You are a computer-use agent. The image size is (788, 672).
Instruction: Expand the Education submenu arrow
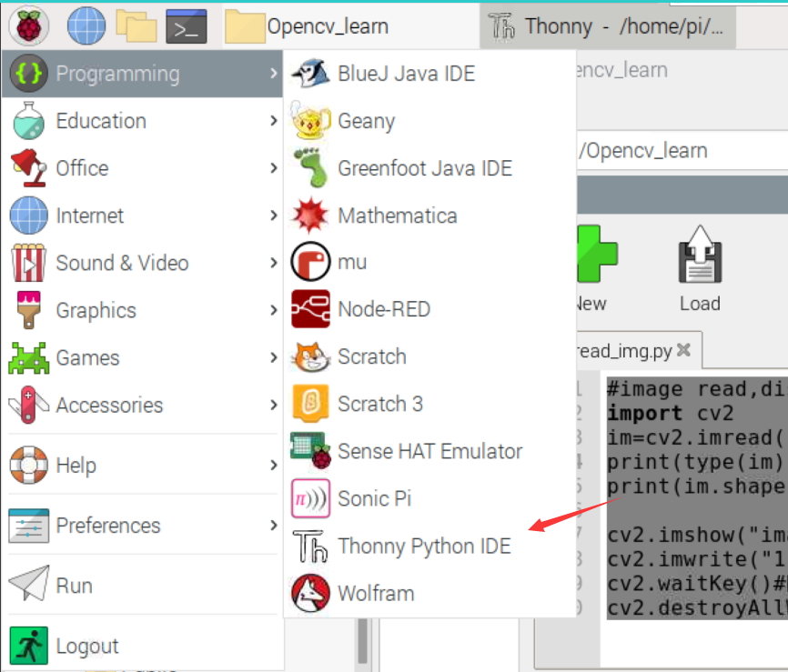tap(273, 121)
